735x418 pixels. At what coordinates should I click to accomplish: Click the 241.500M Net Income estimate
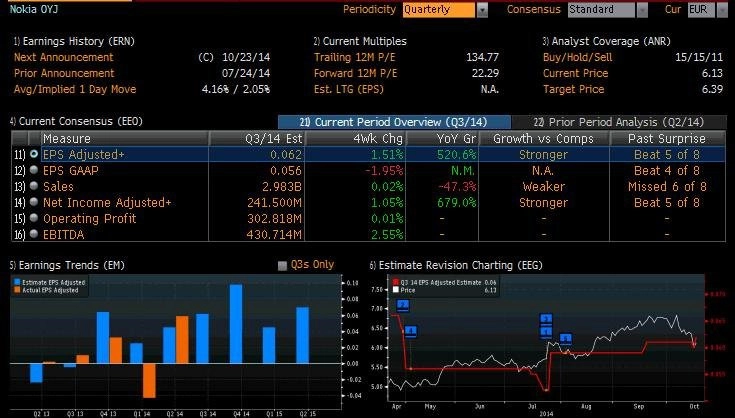click(274, 202)
